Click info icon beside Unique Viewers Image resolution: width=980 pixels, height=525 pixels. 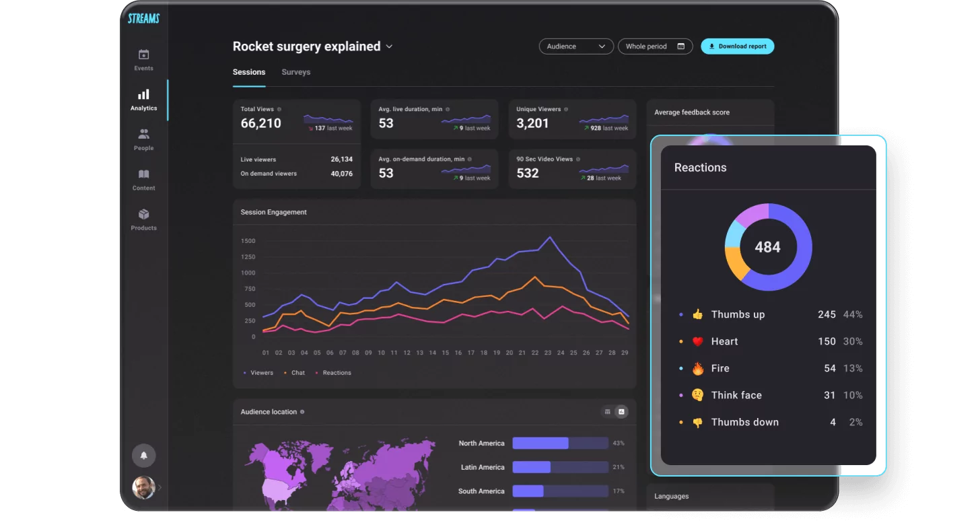tap(566, 109)
